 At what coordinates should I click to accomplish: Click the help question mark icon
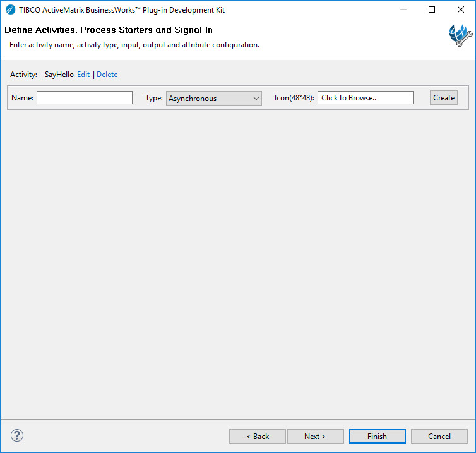point(17,435)
